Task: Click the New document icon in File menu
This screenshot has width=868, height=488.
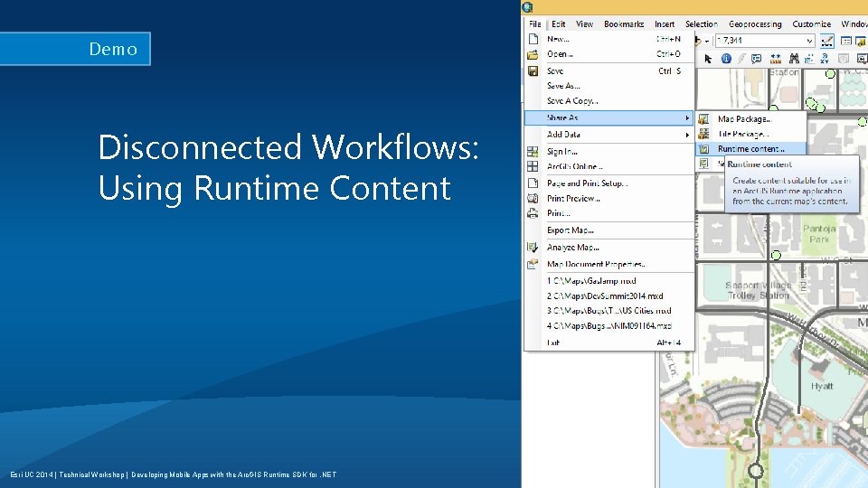Action: (533, 39)
